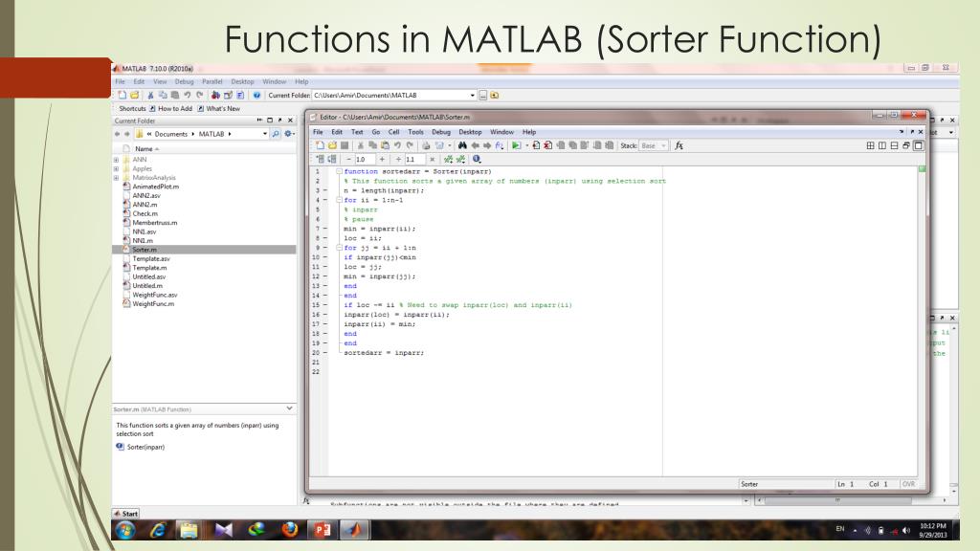Viewport: 980px width, 551px height.
Task: Click Save icon in Editor toolbar
Action: [x=345, y=145]
